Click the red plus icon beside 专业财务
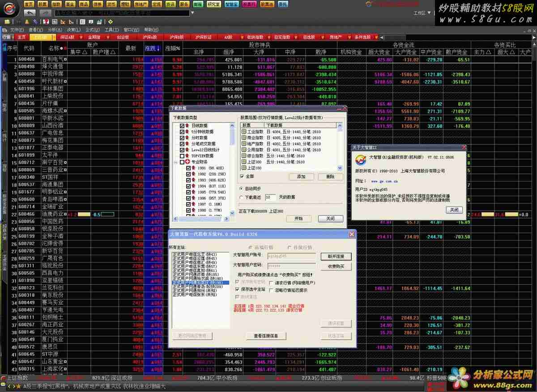This screenshot has width=537, height=392. 188,162
